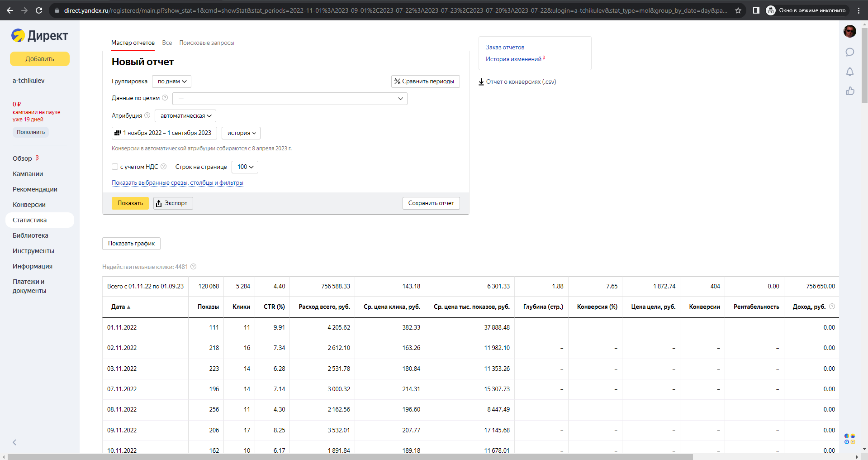Open Конверсии in the sidebar menu

(x=29, y=205)
